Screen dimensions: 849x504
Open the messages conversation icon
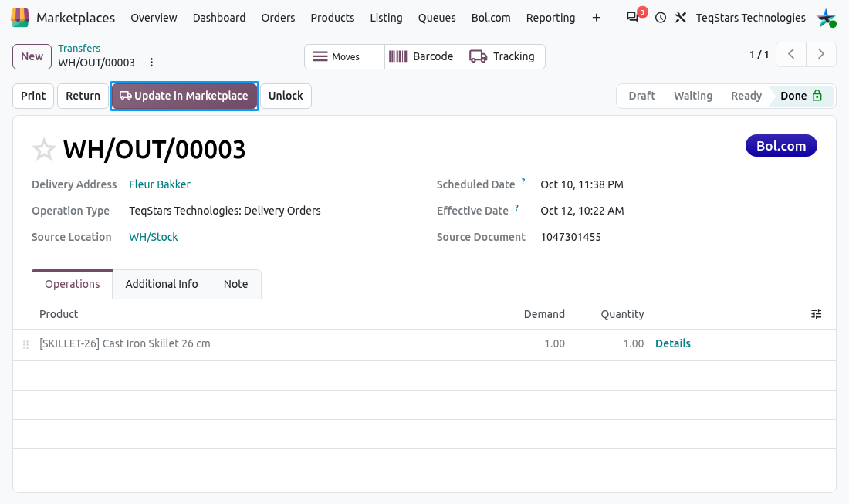pyautogui.click(x=632, y=17)
